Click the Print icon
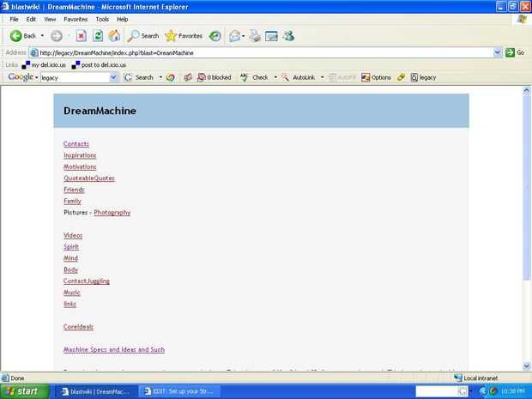Viewport: 532px width, 399px height. coord(255,36)
